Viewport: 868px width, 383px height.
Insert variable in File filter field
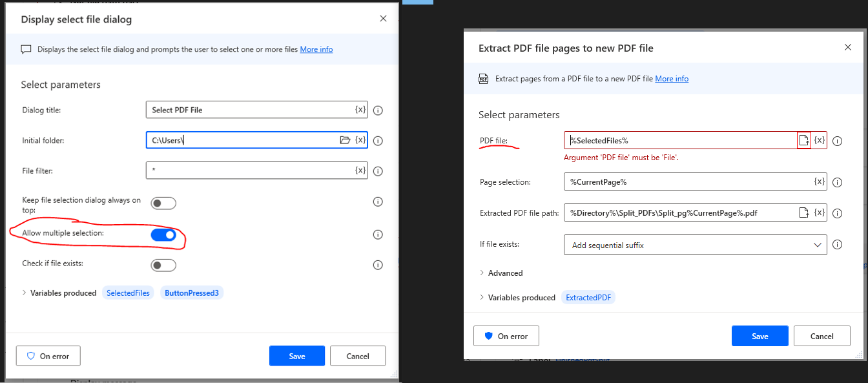coord(360,171)
